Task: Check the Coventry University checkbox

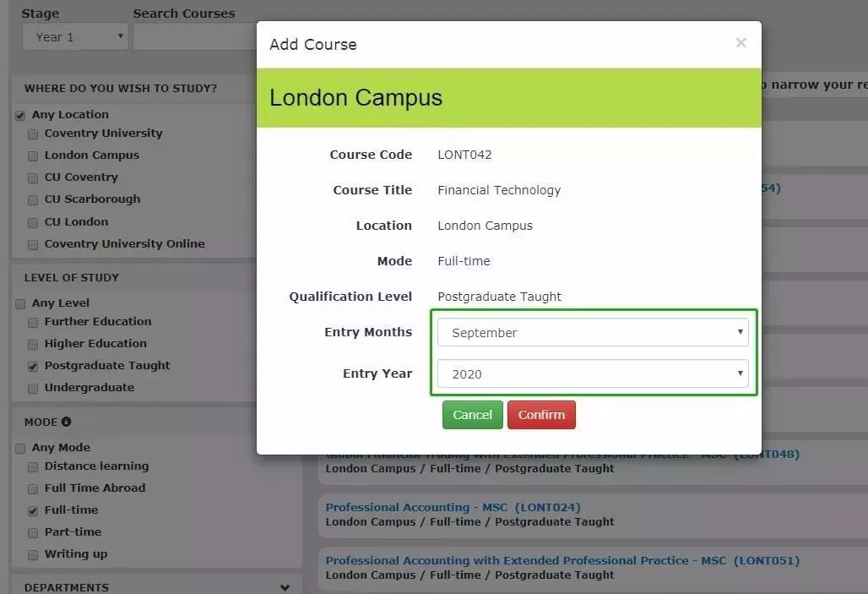Action: 33,134
